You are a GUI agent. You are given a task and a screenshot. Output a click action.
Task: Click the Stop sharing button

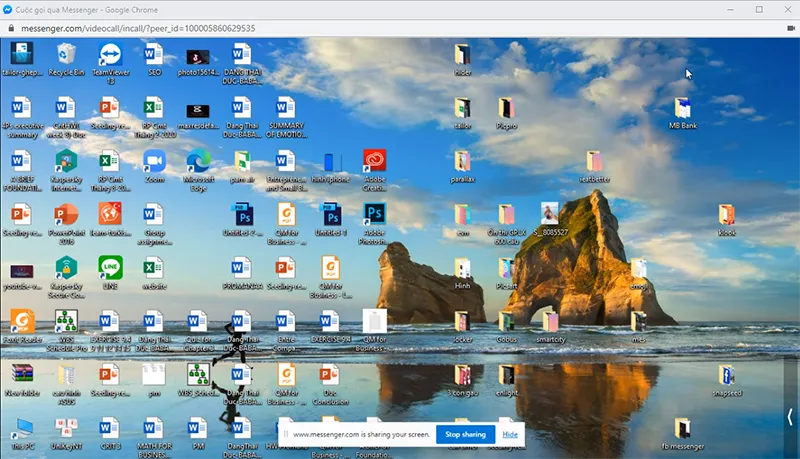click(465, 435)
